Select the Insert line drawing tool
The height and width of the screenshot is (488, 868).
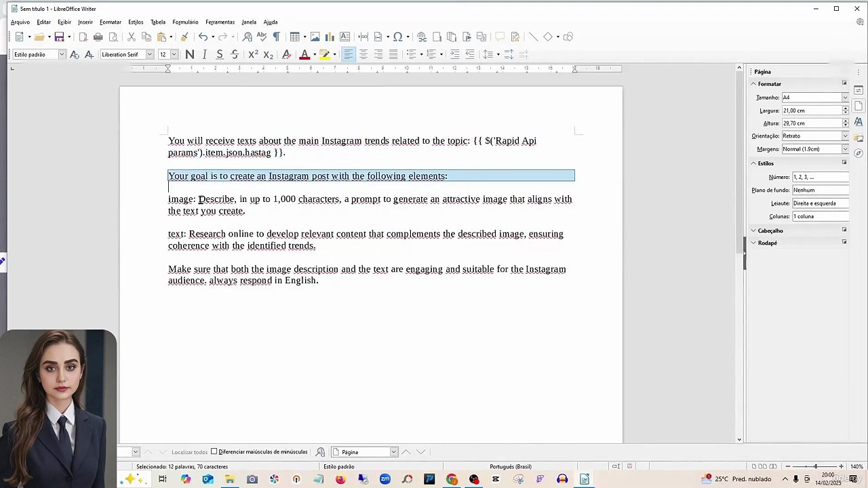(533, 37)
